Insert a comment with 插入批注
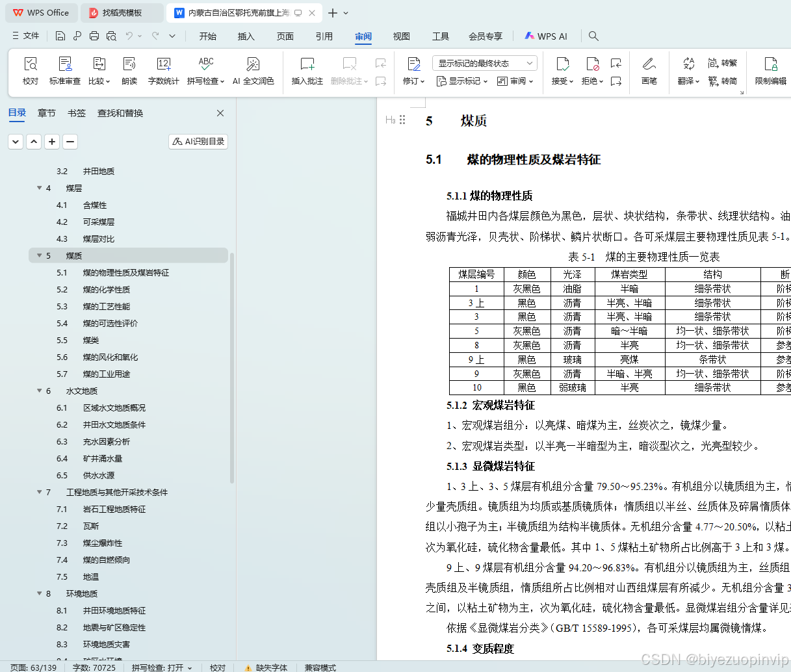Viewport: 791px width, 672px height. point(307,70)
